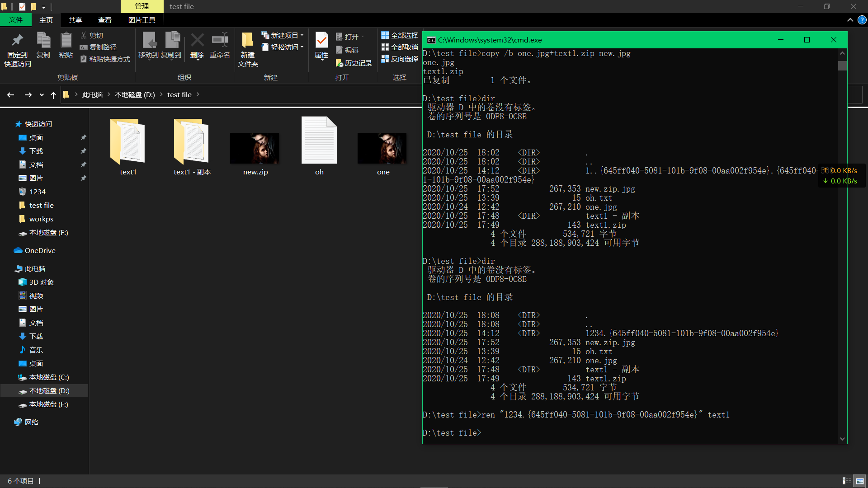
Task: Open the Share (共享) ribbon tab
Action: tap(75, 20)
